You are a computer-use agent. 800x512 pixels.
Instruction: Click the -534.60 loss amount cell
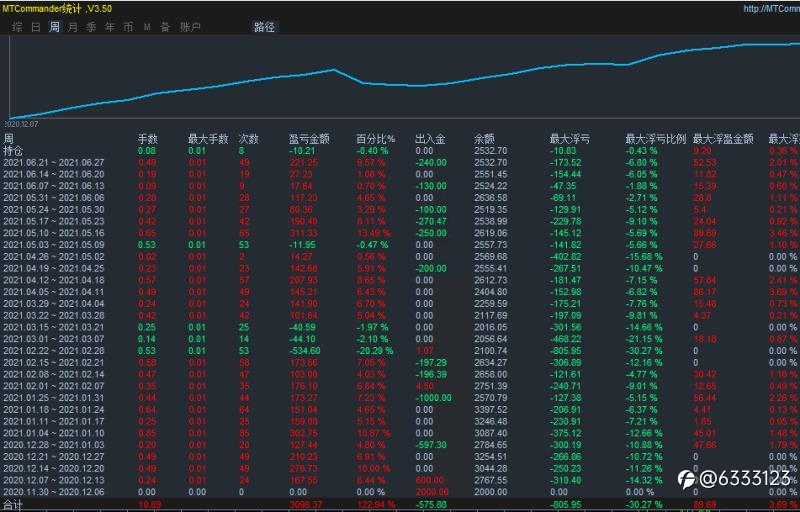[x=305, y=351]
